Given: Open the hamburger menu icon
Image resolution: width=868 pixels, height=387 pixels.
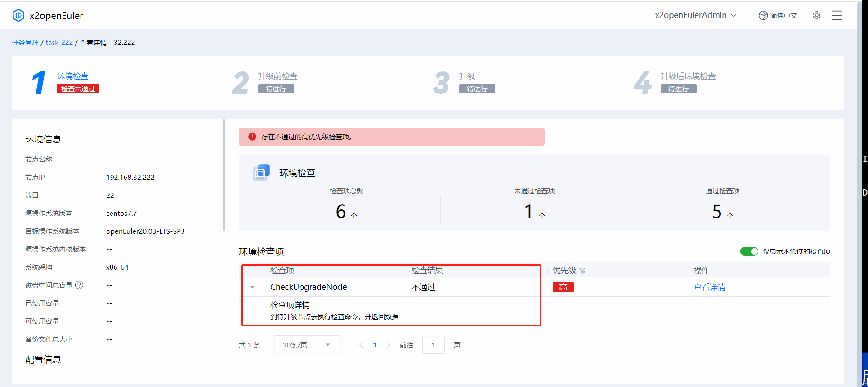Looking at the screenshot, I should point(837,15).
